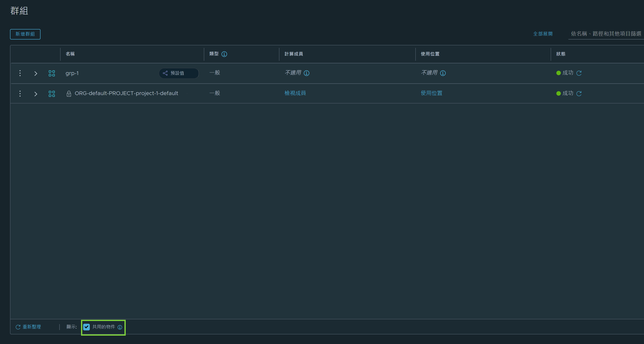Open 使用位置 link for ORG-default-PROJECT-project-1-default

431,93
